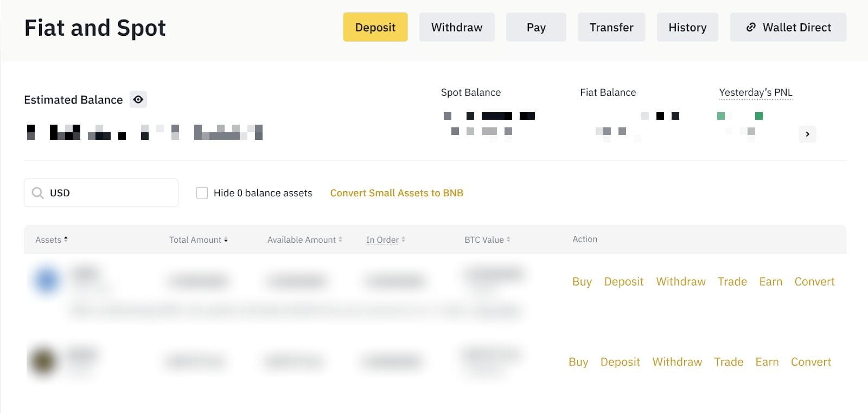Click the yellow Deposit button
Viewport: 868px width, 413px height.
click(375, 27)
